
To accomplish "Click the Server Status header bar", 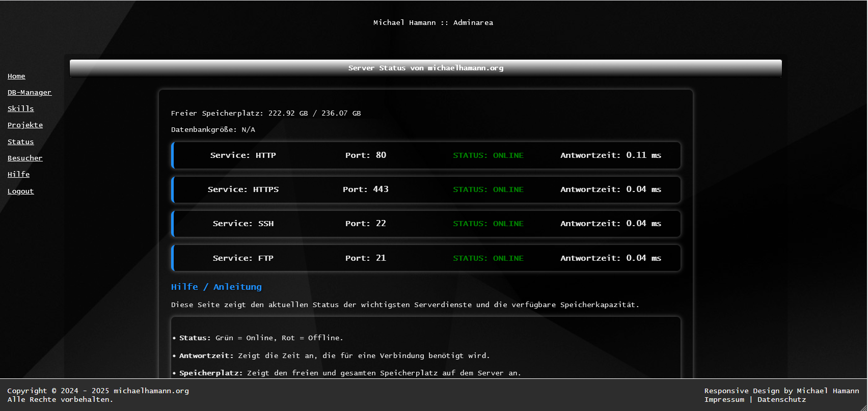I will [x=426, y=68].
